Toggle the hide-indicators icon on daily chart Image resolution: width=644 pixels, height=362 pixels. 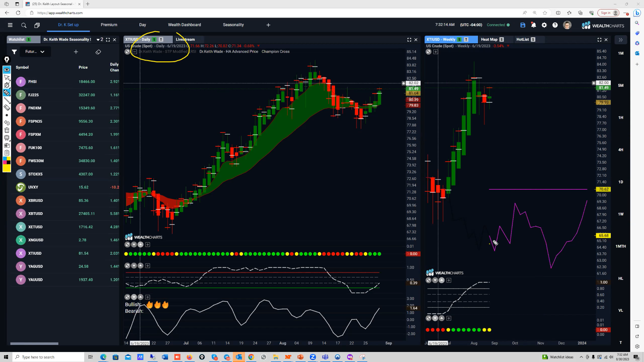point(127,52)
